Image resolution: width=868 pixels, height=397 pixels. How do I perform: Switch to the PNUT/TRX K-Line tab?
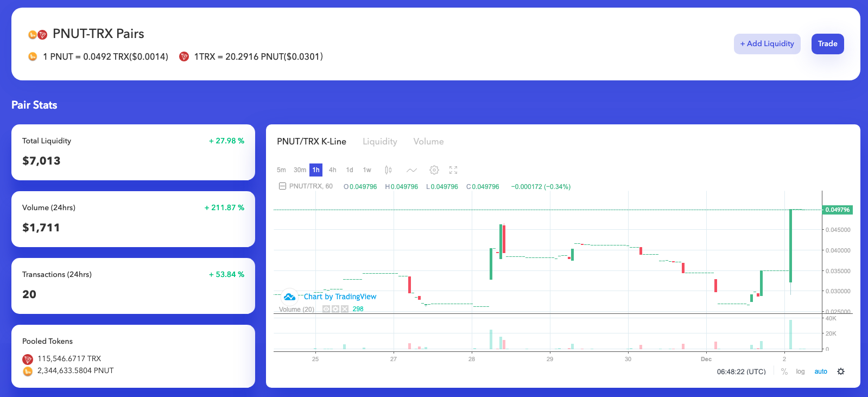(x=312, y=141)
